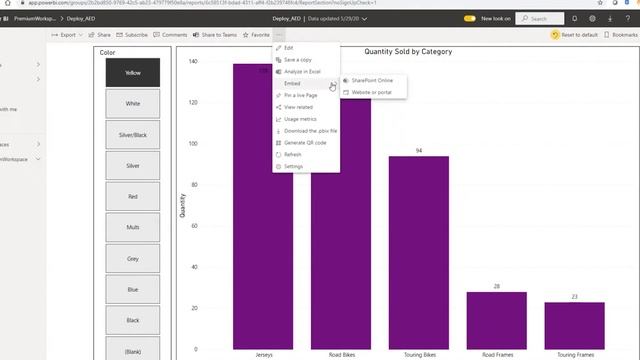Select the White color slicer button
The height and width of the screenshot is (360, 640).
(x=133, y=104)
